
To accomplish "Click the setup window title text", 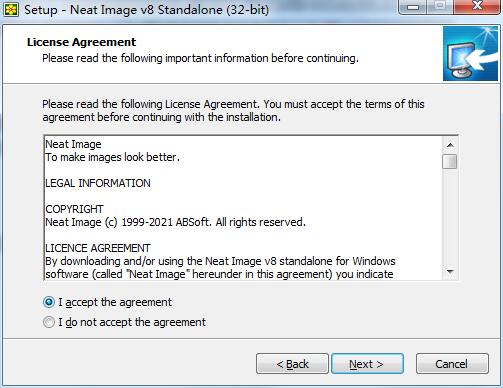I will pyautogui.click(x=146, y=9).
